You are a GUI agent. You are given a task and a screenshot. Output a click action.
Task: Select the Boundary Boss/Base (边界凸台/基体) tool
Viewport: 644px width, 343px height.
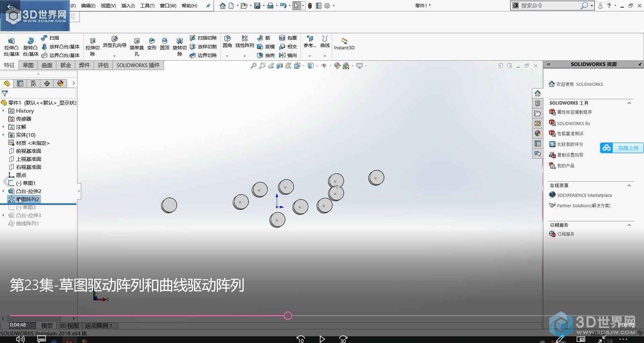[x=60, y=55]
